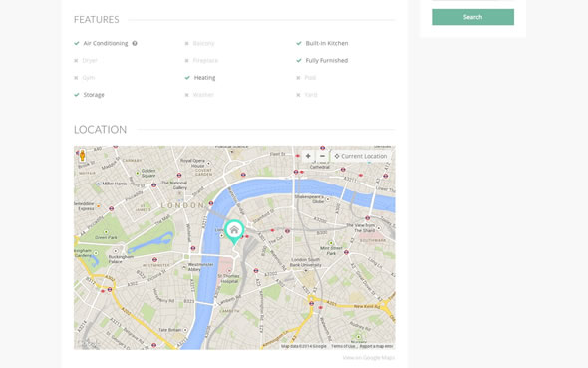
Task: Click the cross icon beside Yard
Action: [298, 95]
